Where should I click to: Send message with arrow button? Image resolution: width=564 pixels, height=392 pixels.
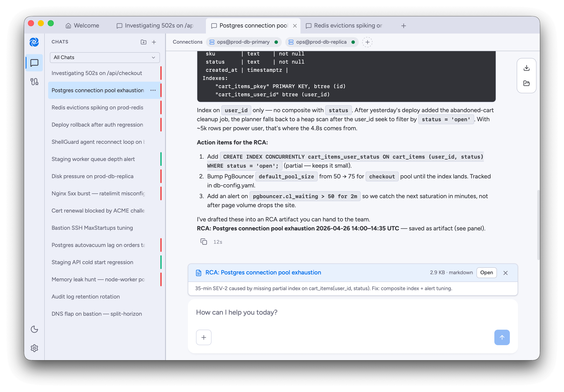pyautogui.click(x=502, y=337)
